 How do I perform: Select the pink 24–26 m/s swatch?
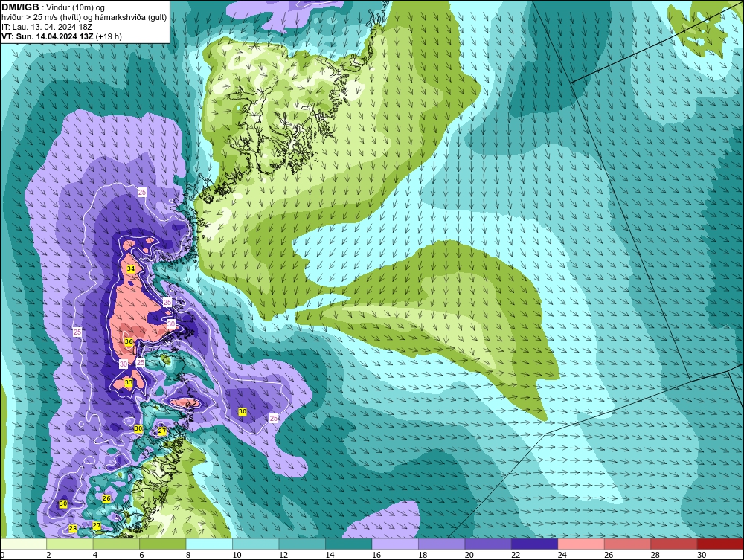click(581, 544)
